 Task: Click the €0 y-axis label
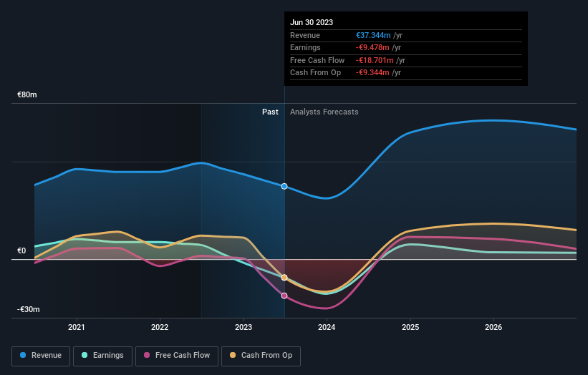[x=21, y=250]
